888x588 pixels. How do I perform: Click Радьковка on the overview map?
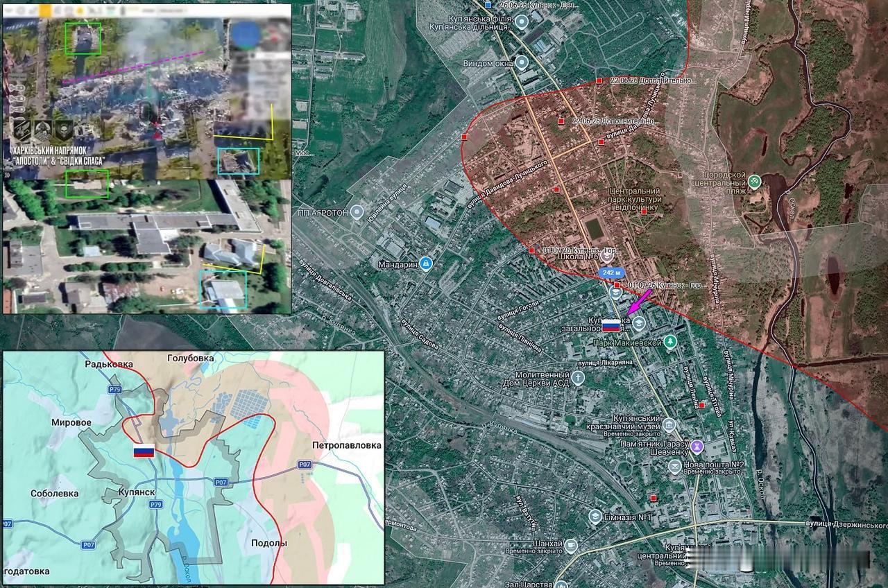(108, 363)
